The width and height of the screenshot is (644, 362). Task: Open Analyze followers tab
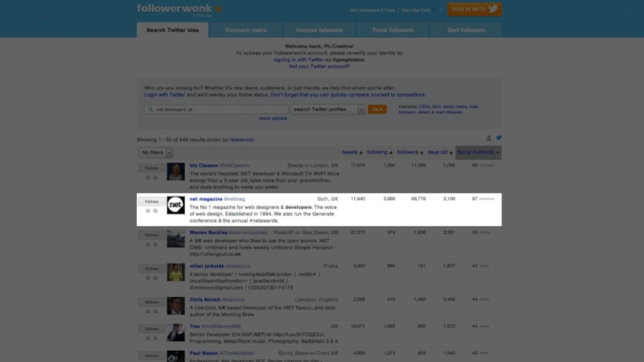[x=319, y=30]
